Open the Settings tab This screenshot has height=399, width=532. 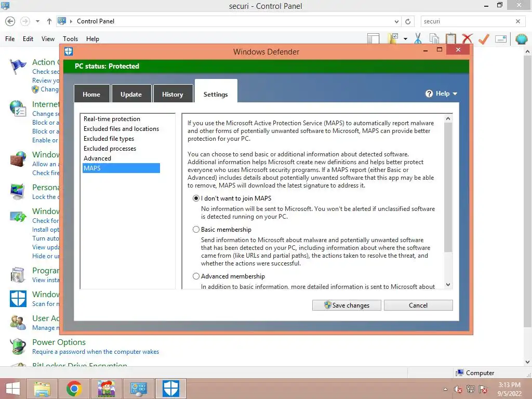pyautogui.click(x=216, y=91)
